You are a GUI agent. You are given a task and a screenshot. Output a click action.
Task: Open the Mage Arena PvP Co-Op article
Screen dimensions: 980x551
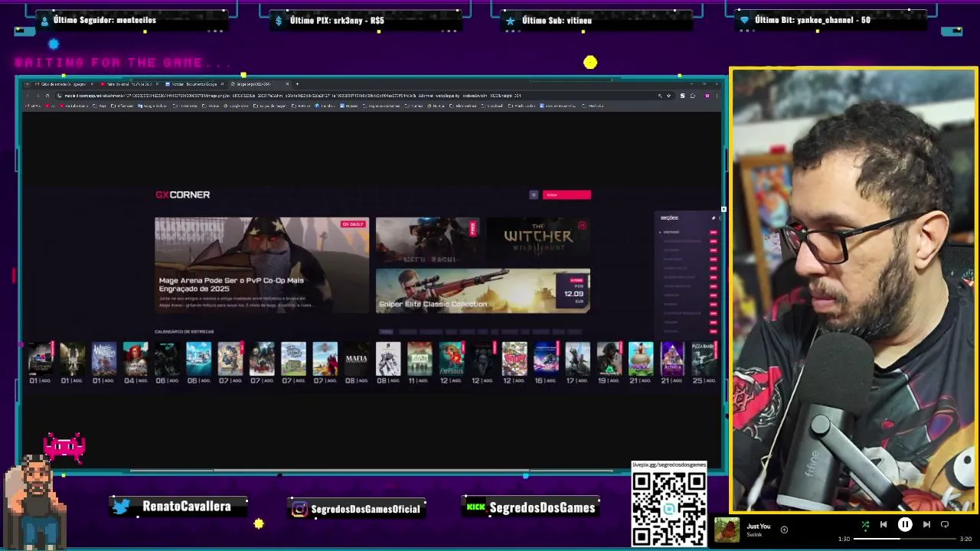point(261,265)
